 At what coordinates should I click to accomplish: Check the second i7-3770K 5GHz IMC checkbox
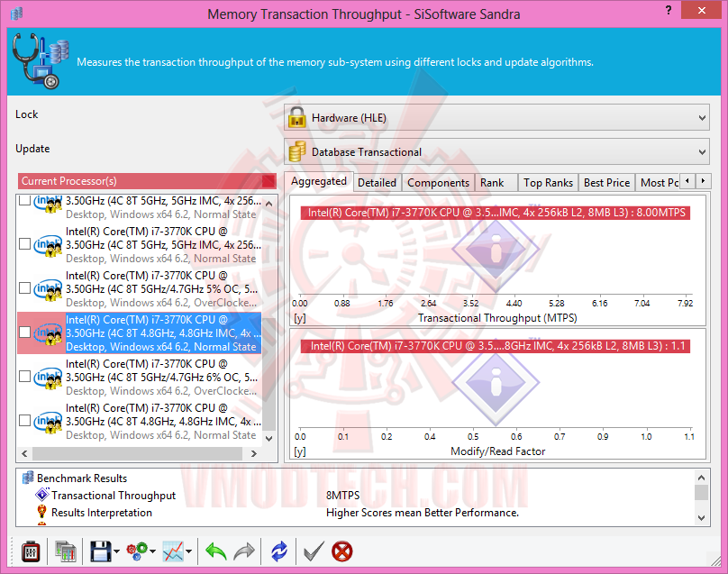[24, 244]
